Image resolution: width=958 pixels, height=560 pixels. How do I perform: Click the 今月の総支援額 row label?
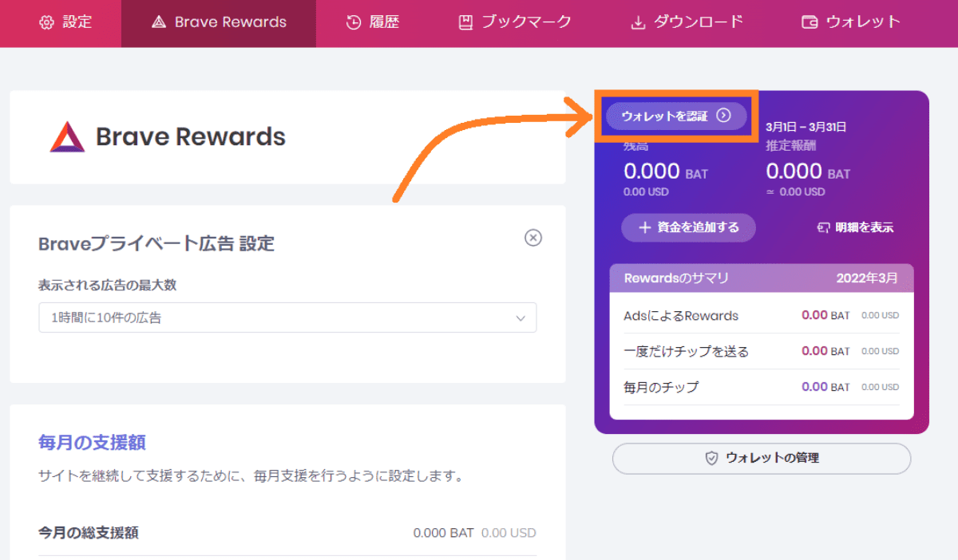coord(88,533)
